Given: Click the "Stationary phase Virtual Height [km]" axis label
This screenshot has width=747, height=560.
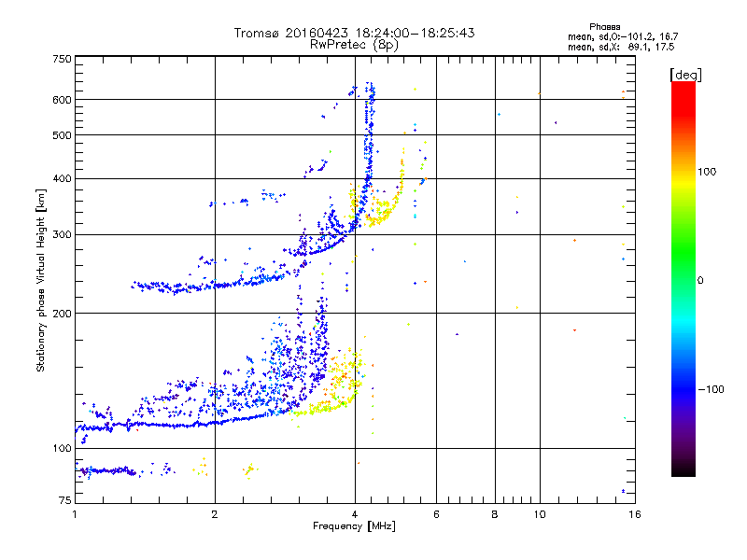Looking at the screenshot, I should click(40, 281).
